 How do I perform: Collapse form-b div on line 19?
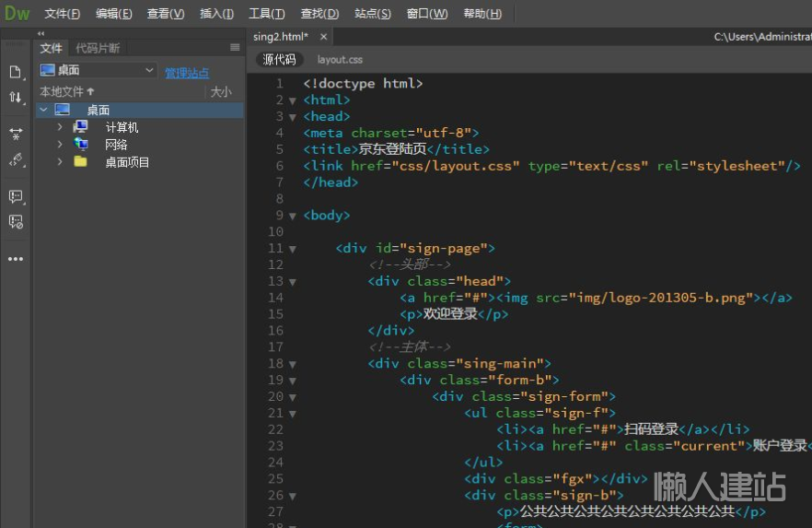(293, 381)
